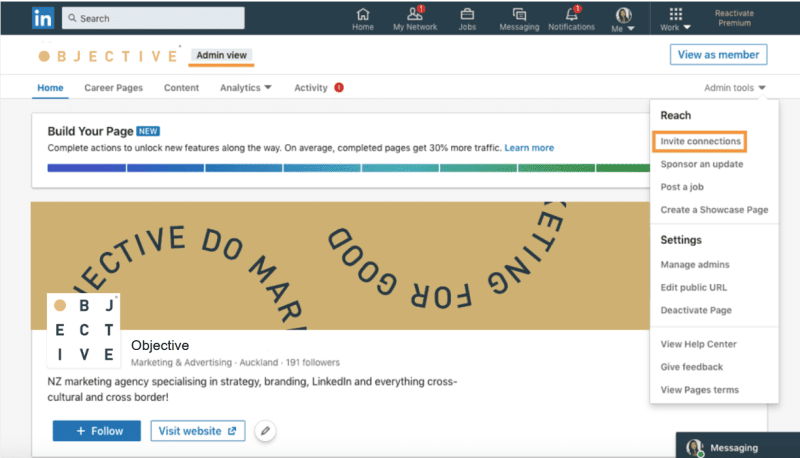This screenshot has height=458, width=800.
Task: Click the Build Your Page heading
Action: [x=90, y=131]
